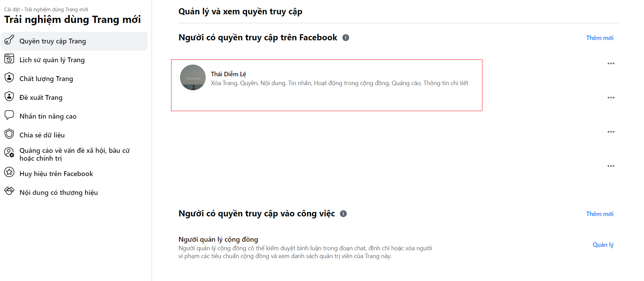Viewport: 644px width, 281px height.
Task: Click the person-gear icon beside Quảng cáo về vấn đề xã hội
Action: point(9,153)
